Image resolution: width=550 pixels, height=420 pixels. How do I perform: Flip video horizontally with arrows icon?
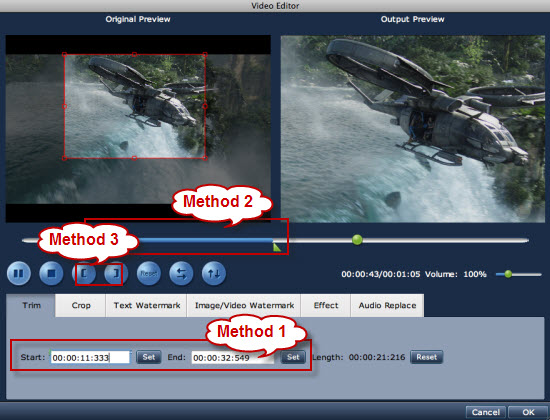(x=181, y=273)
